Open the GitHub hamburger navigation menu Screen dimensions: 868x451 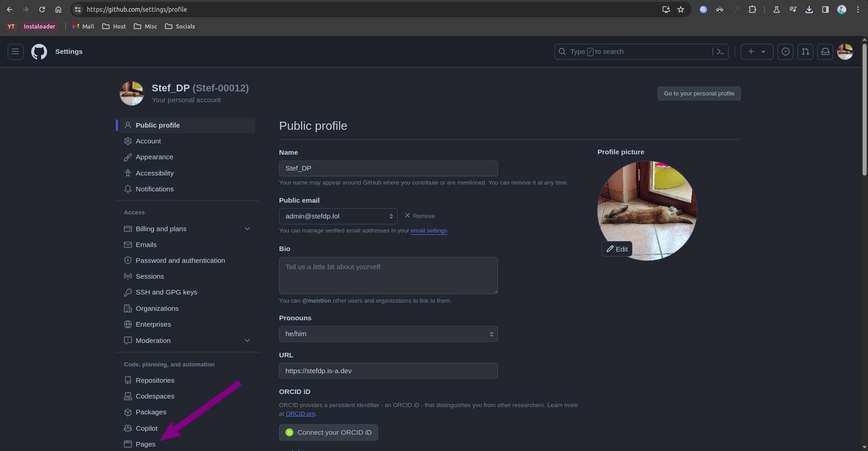(15, 52)
